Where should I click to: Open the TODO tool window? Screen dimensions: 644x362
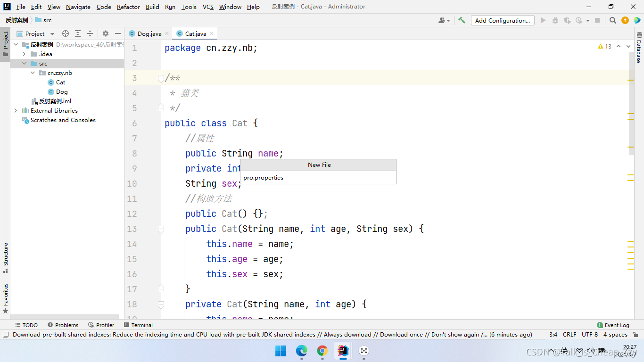pos(26,325)
